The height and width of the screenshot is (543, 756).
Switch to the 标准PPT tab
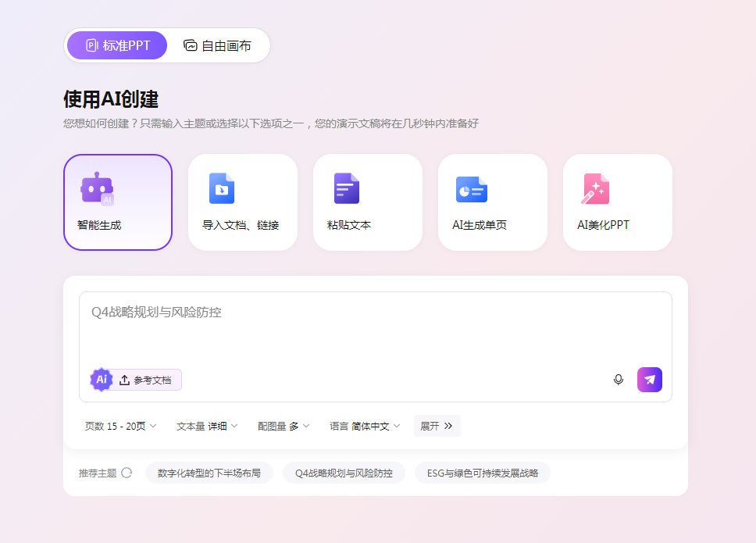coord(117,45)
